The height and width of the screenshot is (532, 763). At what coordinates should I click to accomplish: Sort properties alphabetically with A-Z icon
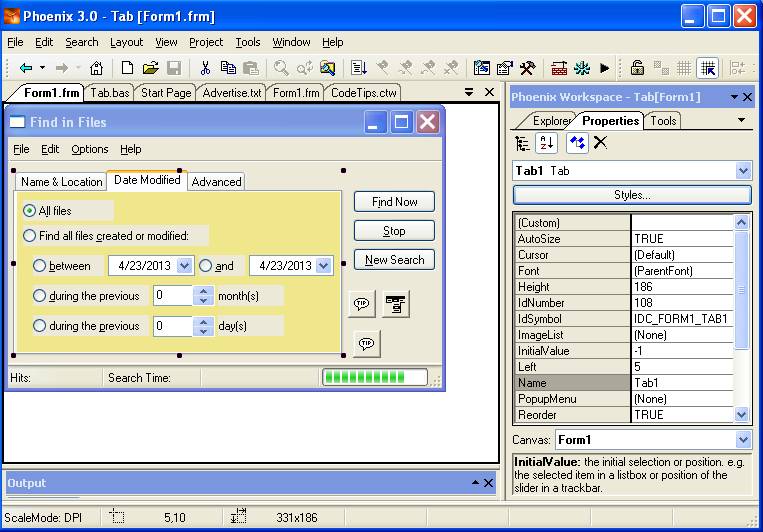coord(546,144)
